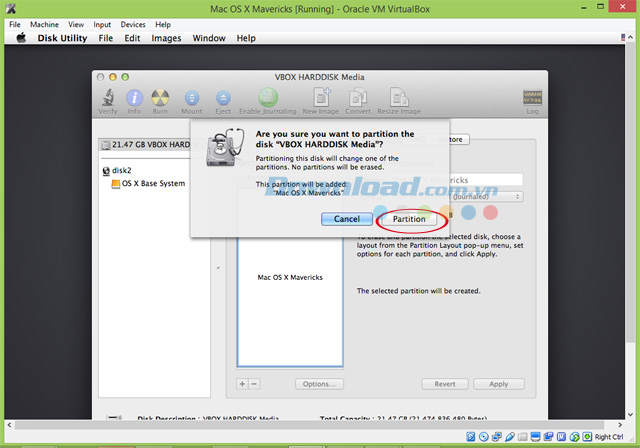
Task: Select disk2 in the sidebar
Action: click(122, 171)
